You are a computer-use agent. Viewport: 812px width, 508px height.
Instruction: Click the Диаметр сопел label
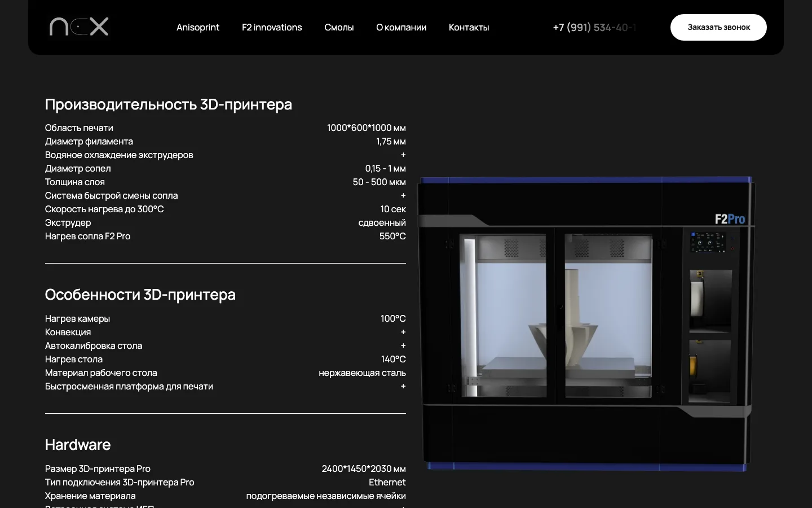[x=78, y=168]
